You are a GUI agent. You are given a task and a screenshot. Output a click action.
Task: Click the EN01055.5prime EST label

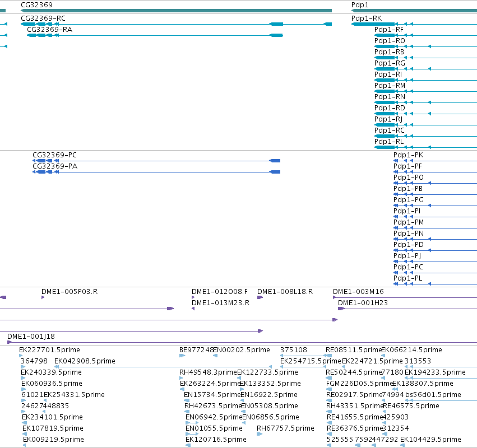point(214,428)
